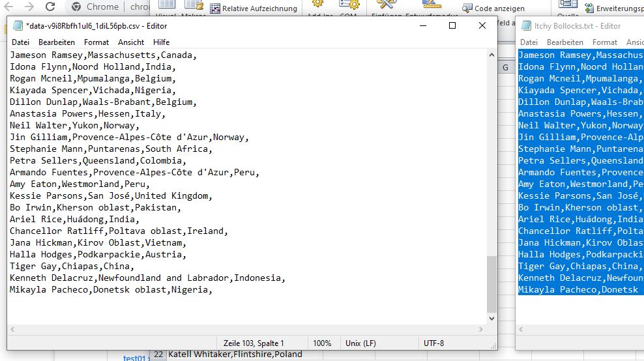
Task: Click vertical scrollbar up arrow in csv Editor
Action: pos(491,55)
